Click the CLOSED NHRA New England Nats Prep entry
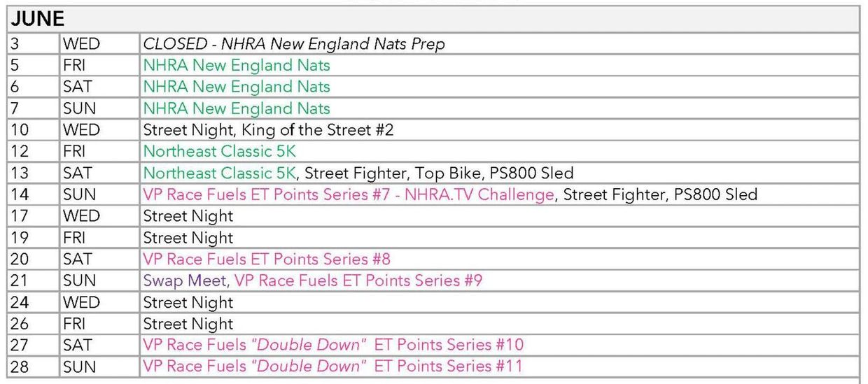This screenshot has height=384, width=868. pos(294,44)
